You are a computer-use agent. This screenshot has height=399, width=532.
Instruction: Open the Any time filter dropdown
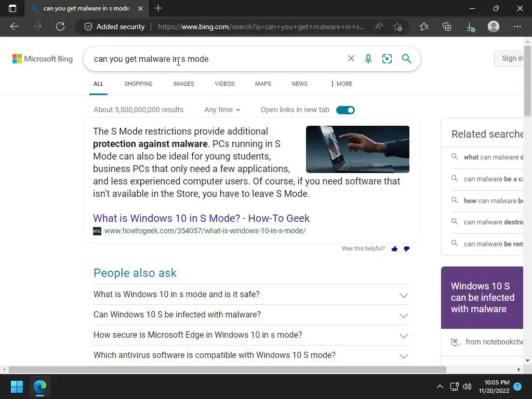click(x=222, y=110)
